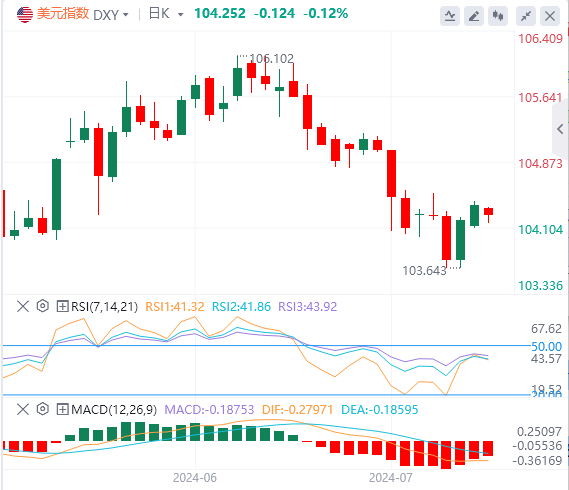Collapse the chart with shrink arrows icon
This screenshot has height=490, width=569.
click(526, 16)
